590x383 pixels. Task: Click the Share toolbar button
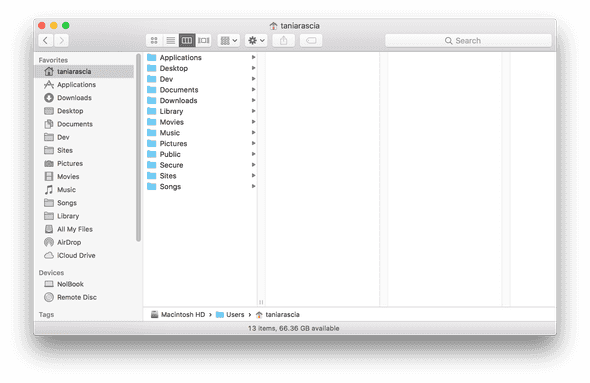point(284,40)
